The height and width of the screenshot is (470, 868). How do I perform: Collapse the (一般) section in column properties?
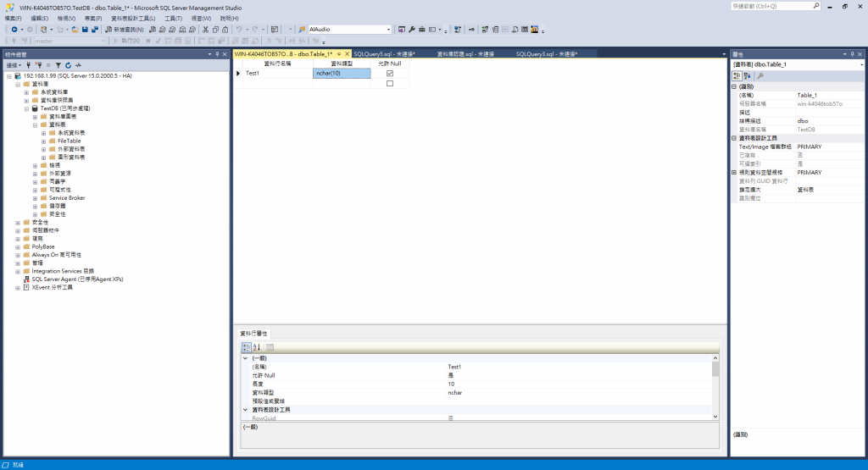[245, 358]
